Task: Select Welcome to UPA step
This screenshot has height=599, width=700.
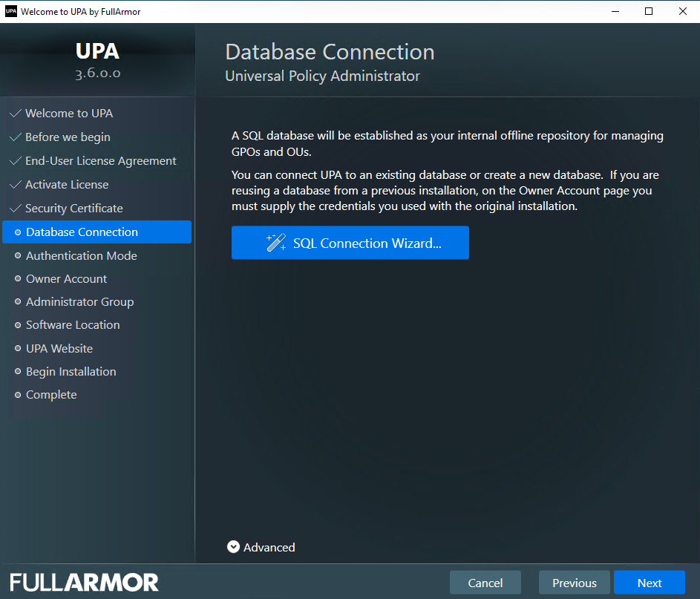Action: point(69,114)
